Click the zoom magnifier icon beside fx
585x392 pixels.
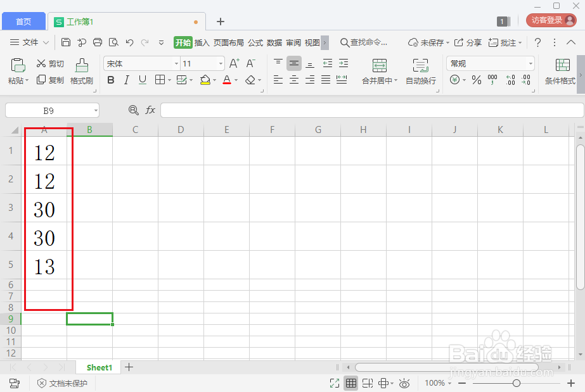134,110
